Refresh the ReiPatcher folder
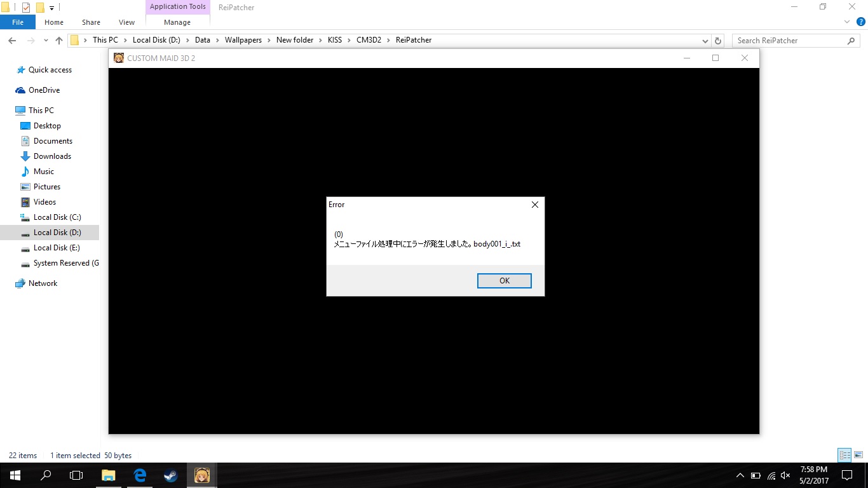Viewport: 868px width, 488px height. pos(718,41)
